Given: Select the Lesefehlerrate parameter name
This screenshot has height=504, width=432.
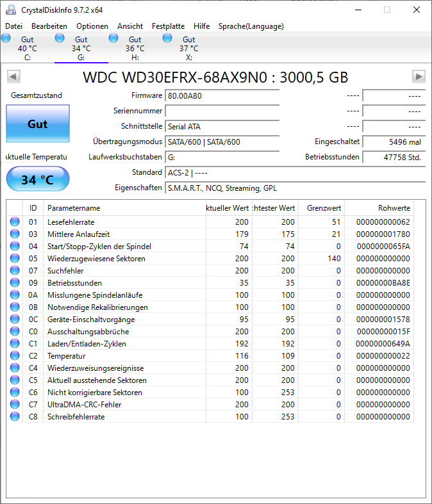Looking at the screenshot, I should [x=71, y=222].
